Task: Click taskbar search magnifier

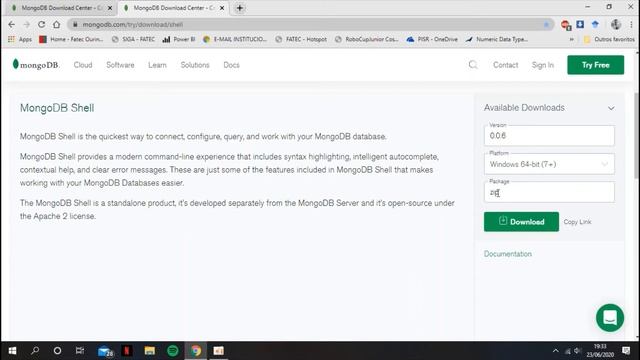Action: 35,351
